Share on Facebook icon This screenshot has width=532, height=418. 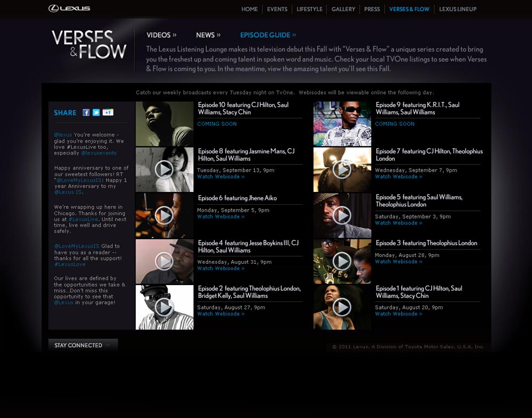(86, 113)
